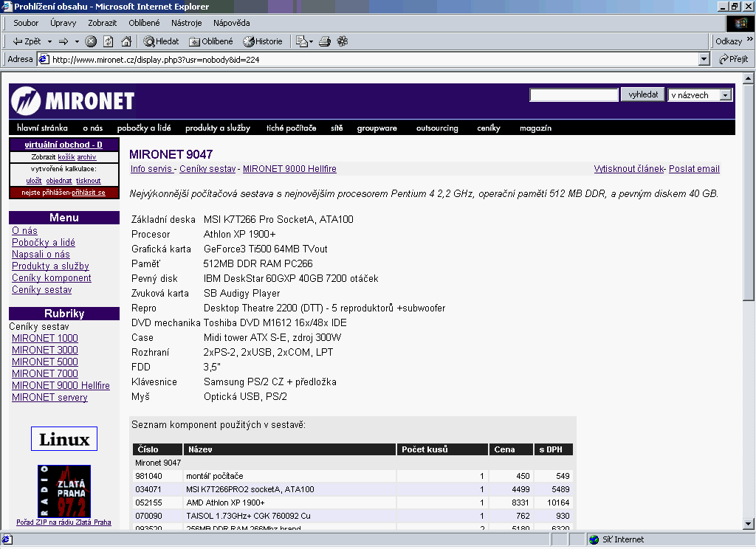Open the Historie toolbar button

pyautogui.click(x=263, y=41)
